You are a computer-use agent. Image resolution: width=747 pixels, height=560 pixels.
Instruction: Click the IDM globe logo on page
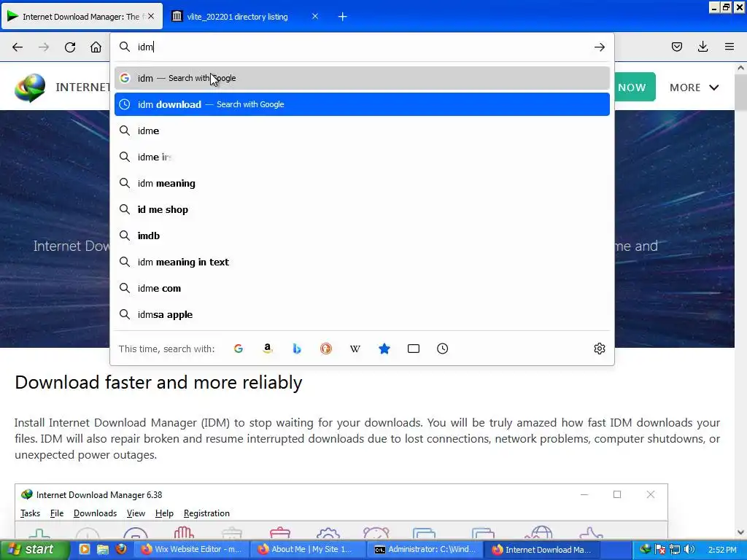[x=29, y=87]
